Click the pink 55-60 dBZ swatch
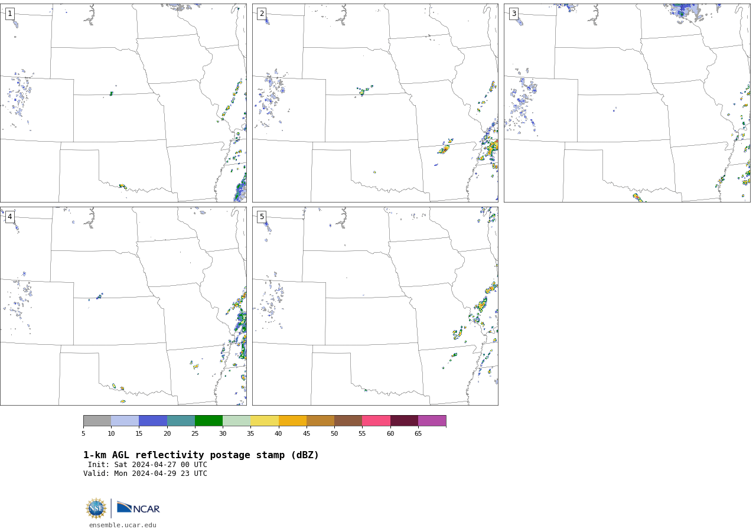Screen dimensions: 756x532 (x=376, y=421)
